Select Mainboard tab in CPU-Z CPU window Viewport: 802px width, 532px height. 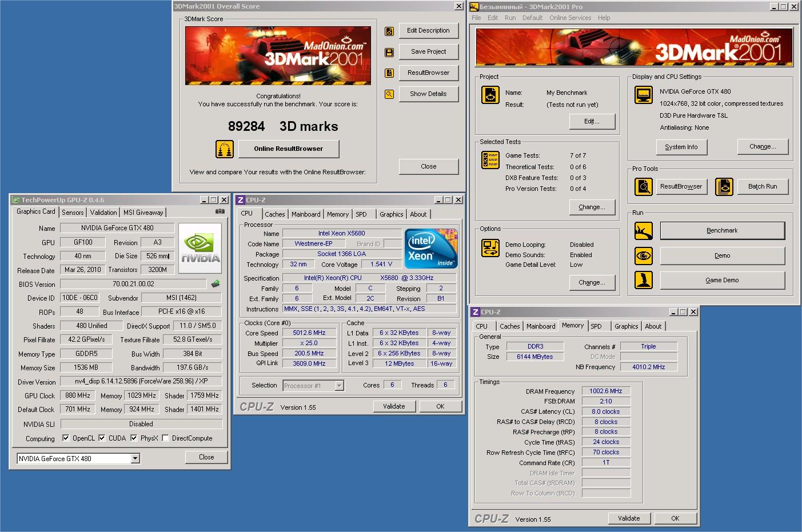point(306,214)
